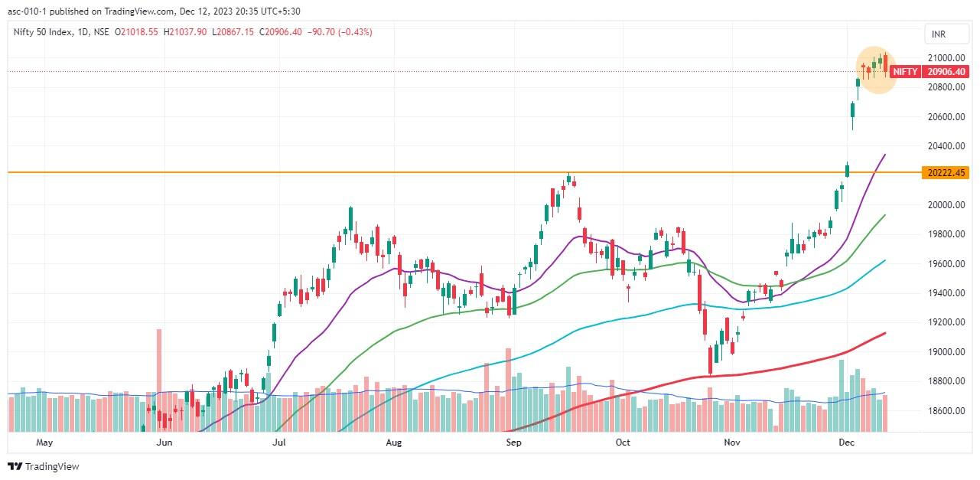The image size is (980, 480).
Task: Click the closing price C20906.40 value
Action: (x=280, y=32)
